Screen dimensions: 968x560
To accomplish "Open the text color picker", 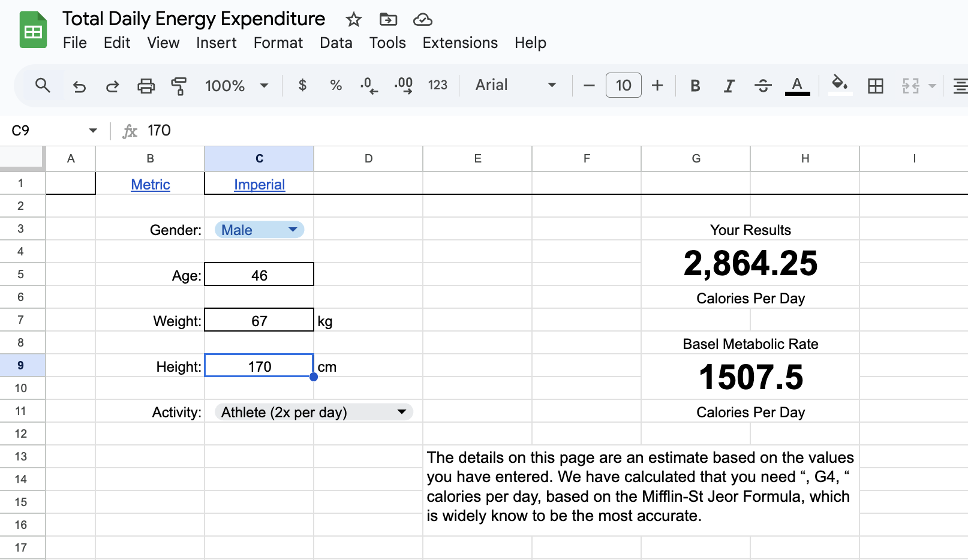I will tap(797, 86).
